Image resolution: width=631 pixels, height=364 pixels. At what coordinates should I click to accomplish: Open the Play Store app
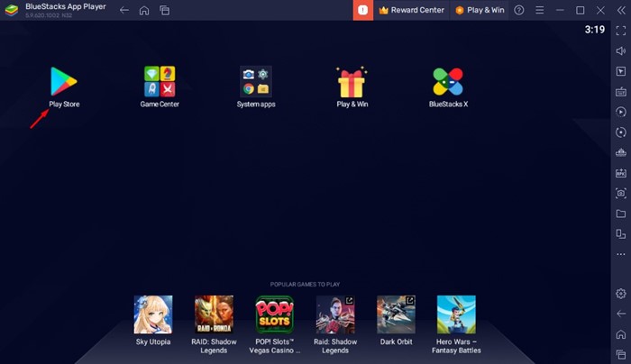(64, 82)
